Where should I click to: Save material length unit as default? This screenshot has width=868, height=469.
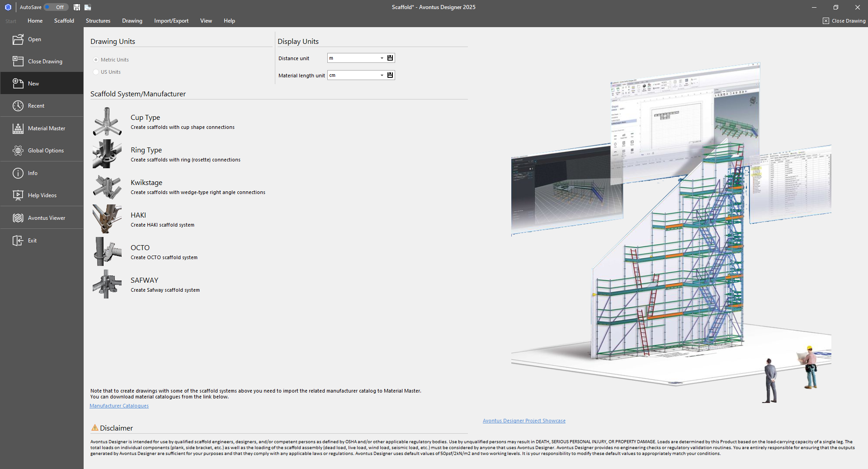390,75
